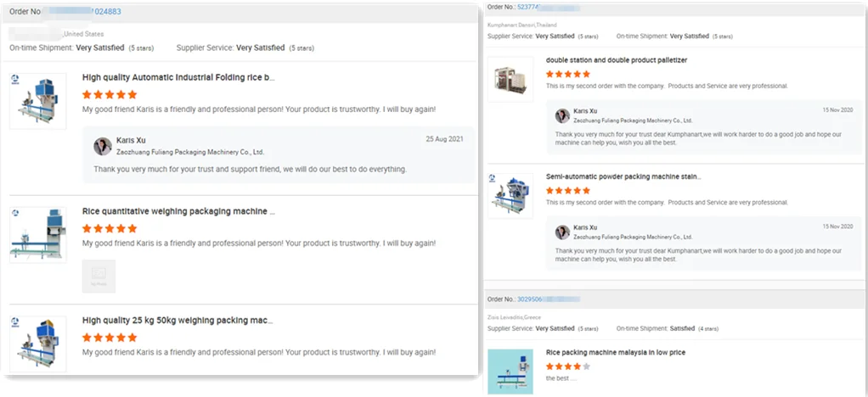The height and width of the screenshot is (397, 868).
Task: Click the star rating for the 25 kg 50kg weighing machine
Action: (x=110, y=337)
